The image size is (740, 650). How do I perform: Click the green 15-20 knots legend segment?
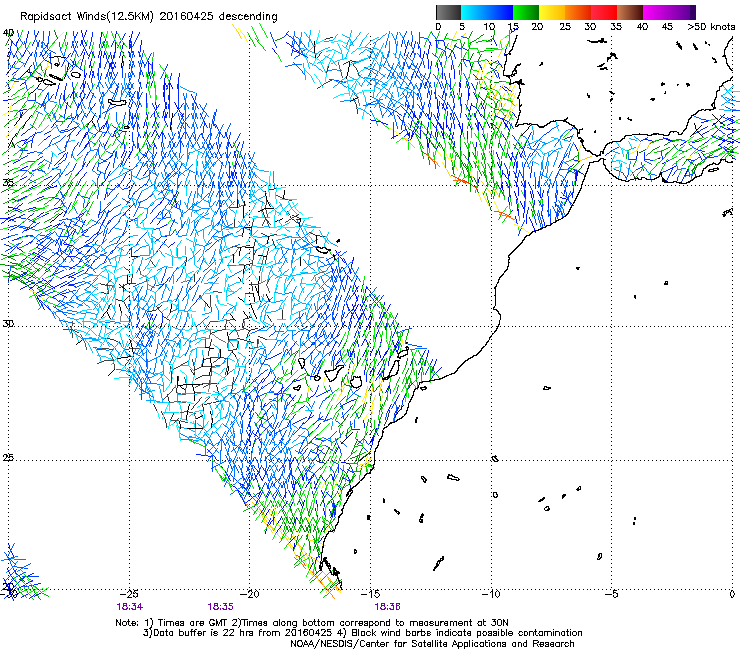526,12
